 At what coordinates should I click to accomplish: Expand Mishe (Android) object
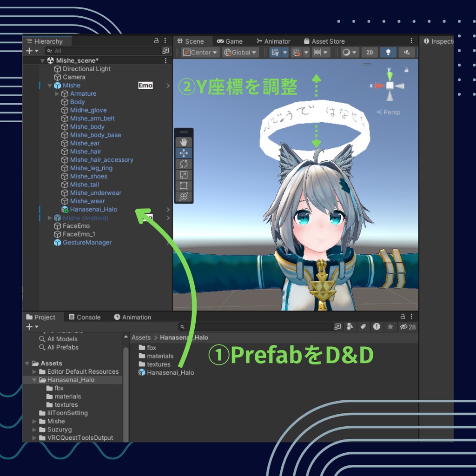click(50, 218)
